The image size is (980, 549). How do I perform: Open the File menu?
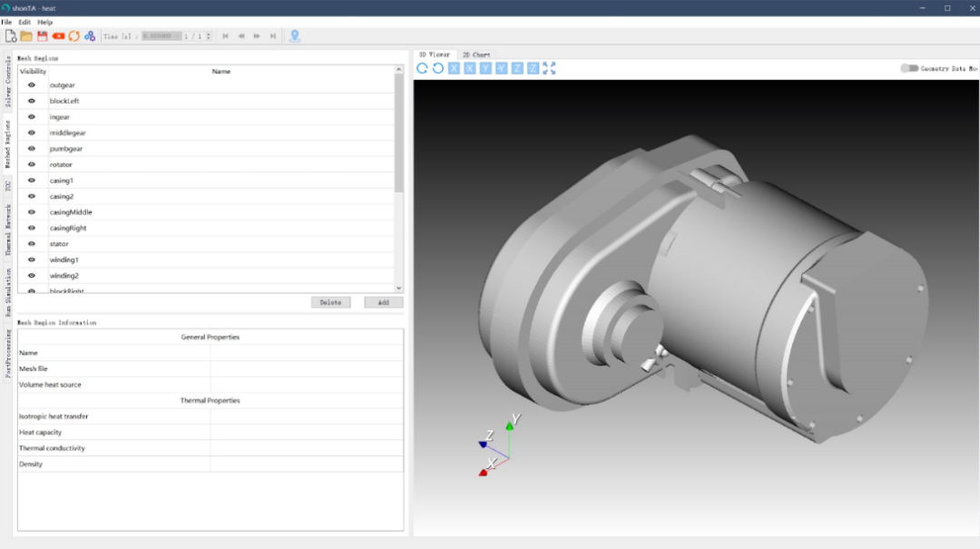coord(6,22)
